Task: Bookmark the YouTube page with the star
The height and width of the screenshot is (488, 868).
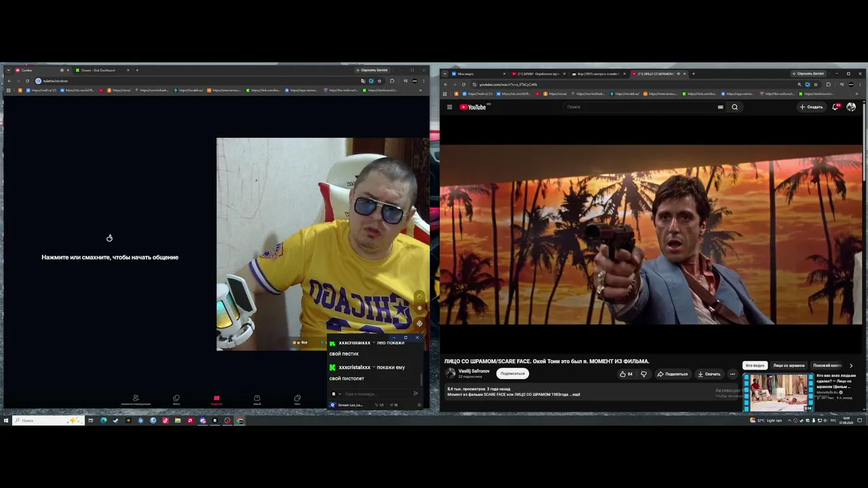Action: (x=816, y=85)
